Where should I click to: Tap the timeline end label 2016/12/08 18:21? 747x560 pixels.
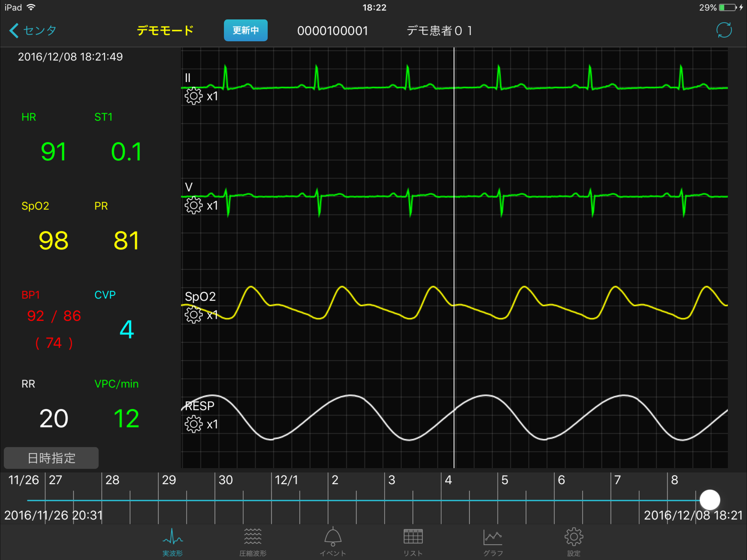click(x=693, y=515)
